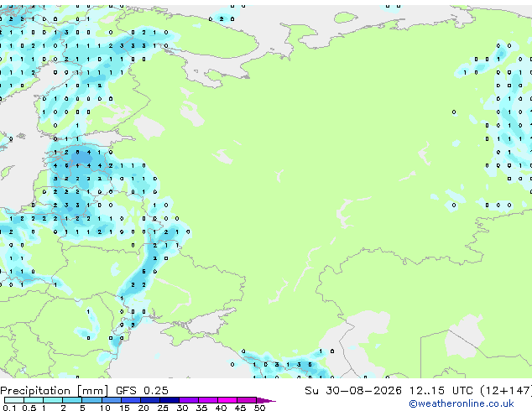Click the 'Precipitation [mm]' title text

pyautogui.click(x=55, y=391)
